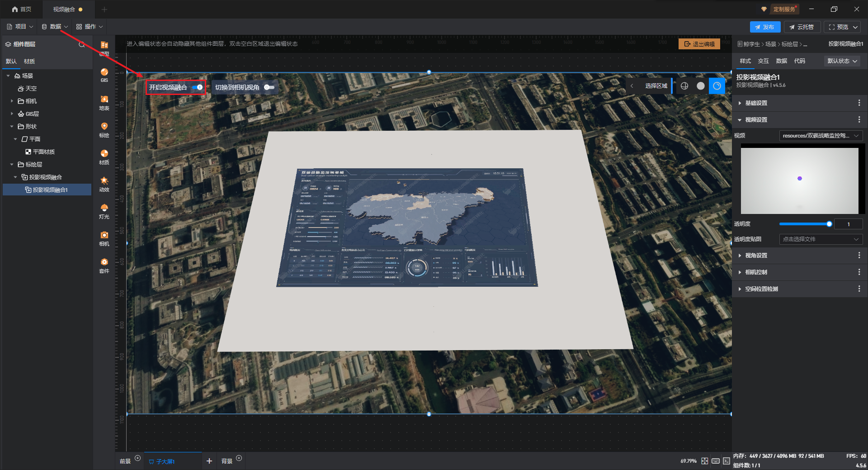
Task: Click the 发布 publish button
Action: [765, 27]
